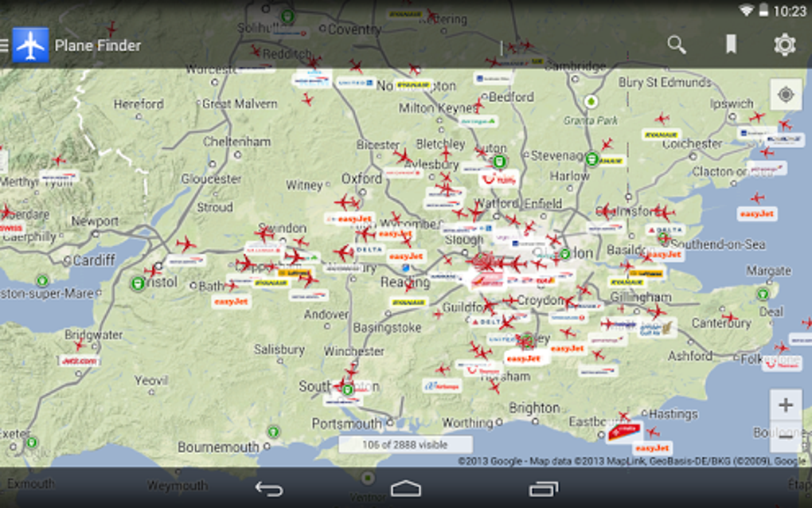Open the bookmarks ribbon icon
This screenshot has height=508, width=812.
click(x=731, y=45)
